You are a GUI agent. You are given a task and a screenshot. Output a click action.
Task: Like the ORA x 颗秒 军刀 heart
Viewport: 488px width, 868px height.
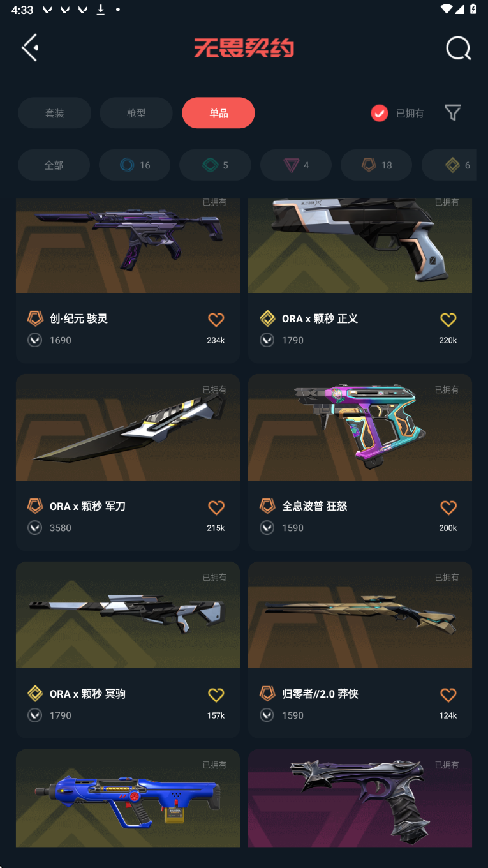[216, 507]
